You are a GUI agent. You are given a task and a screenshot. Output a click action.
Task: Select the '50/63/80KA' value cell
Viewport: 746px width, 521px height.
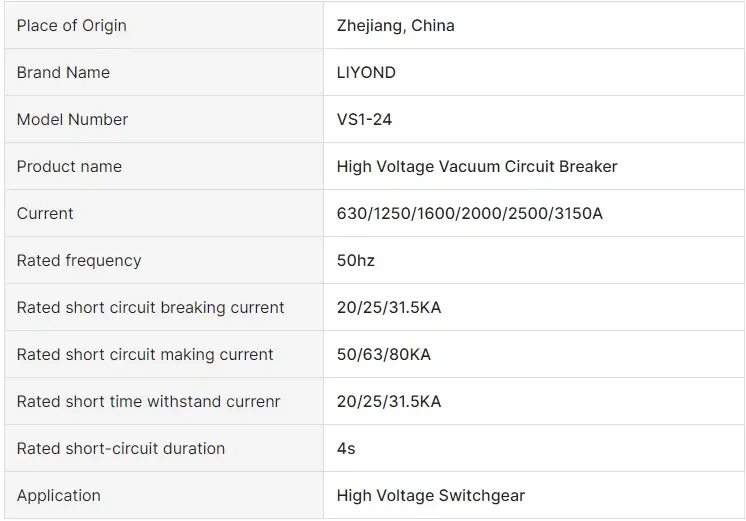click(x=384, y=354)
